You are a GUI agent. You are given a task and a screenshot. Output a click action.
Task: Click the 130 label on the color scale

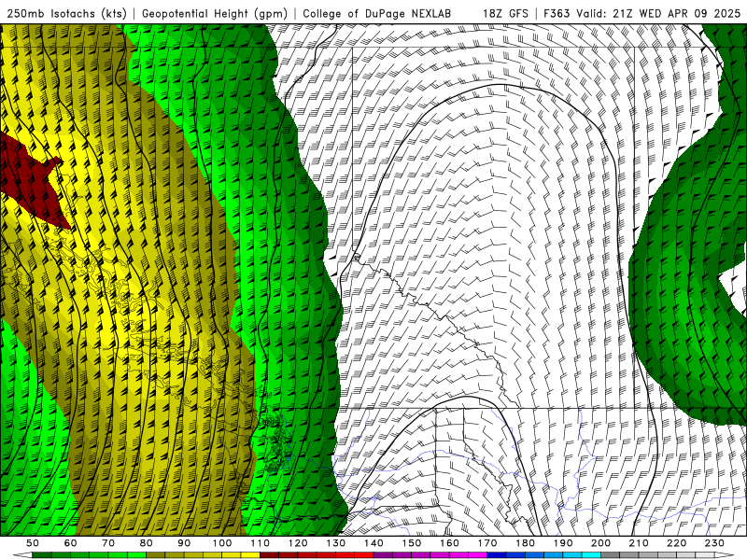336,543
